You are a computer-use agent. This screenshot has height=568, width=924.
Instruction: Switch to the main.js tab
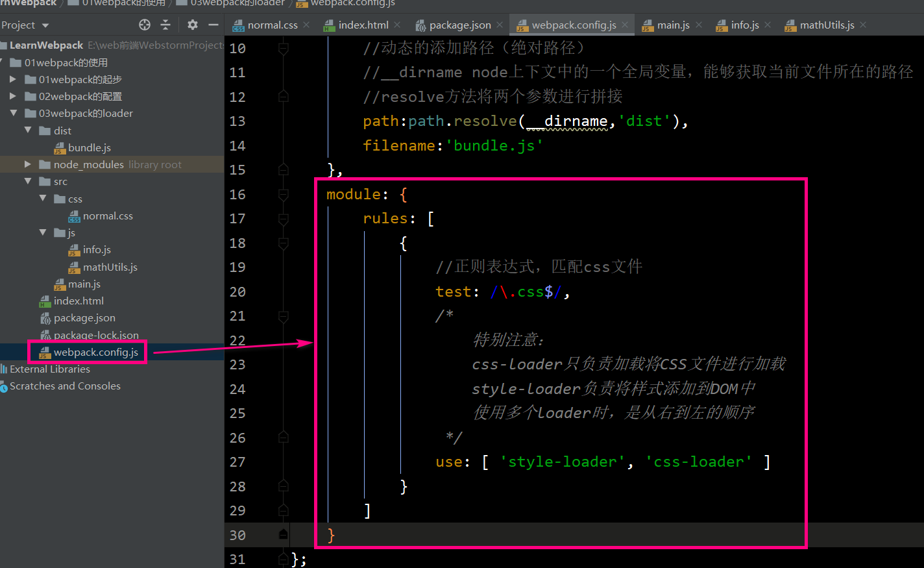[673, 25]
